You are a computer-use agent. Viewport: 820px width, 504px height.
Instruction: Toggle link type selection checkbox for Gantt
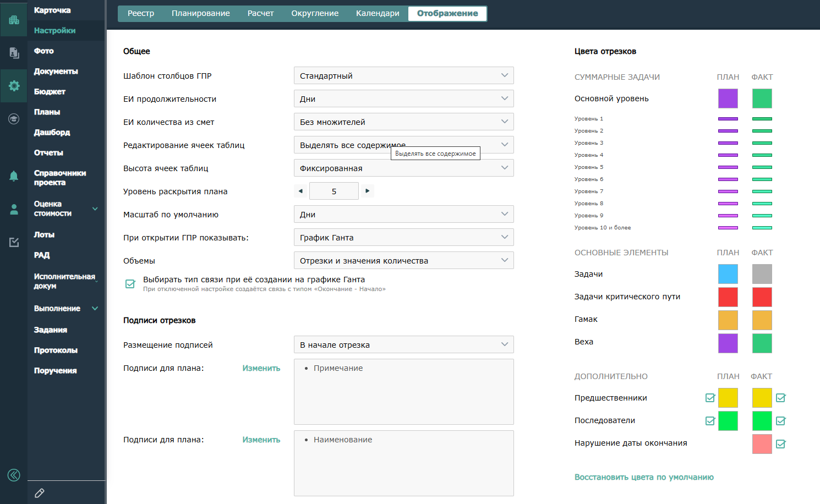click(130, 284)
